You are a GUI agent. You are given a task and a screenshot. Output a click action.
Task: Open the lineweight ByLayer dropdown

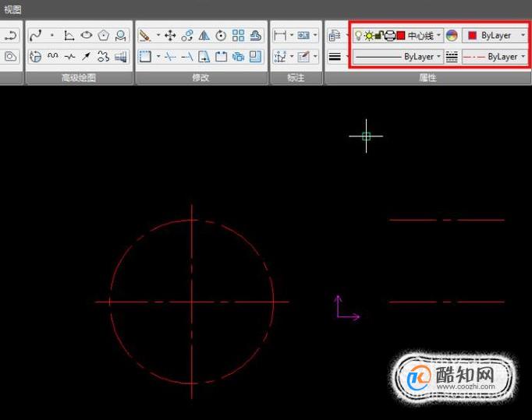[x=398, y=56]
